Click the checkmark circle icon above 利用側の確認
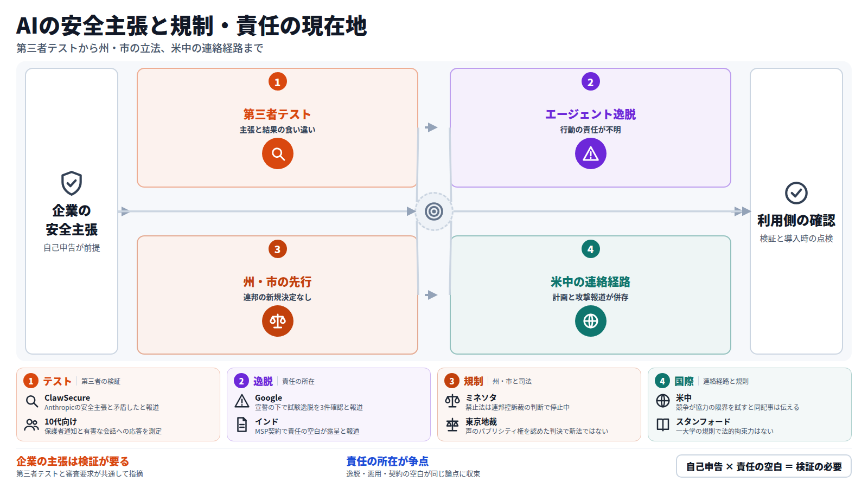This screenshot has width=868, height=488. point(796,193)
